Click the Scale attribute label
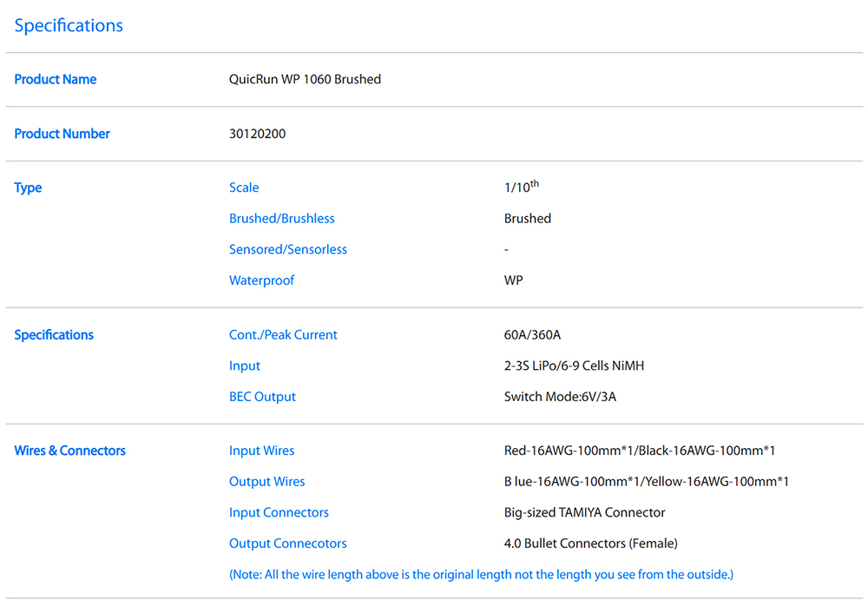 coord(244,188)
